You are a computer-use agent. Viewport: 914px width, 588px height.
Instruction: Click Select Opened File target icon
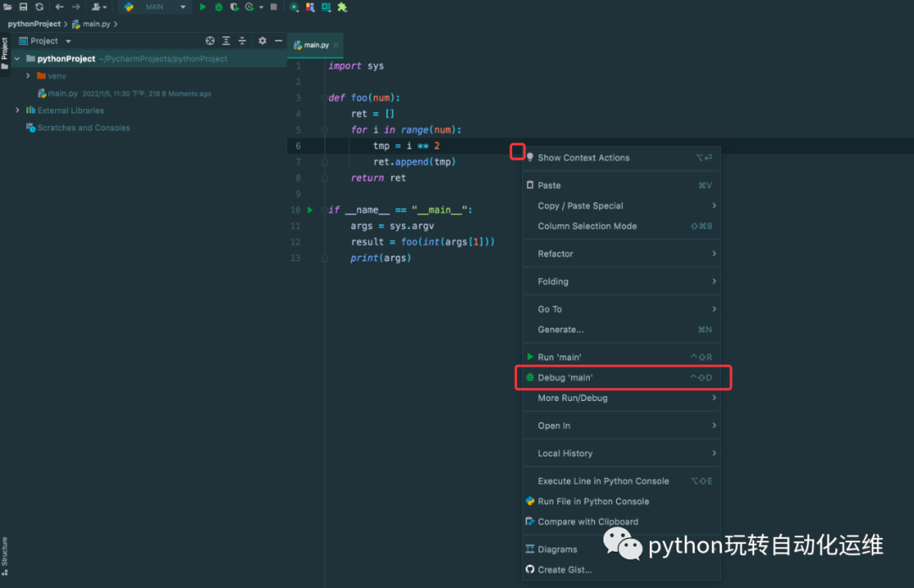click(x=210, y=41)
